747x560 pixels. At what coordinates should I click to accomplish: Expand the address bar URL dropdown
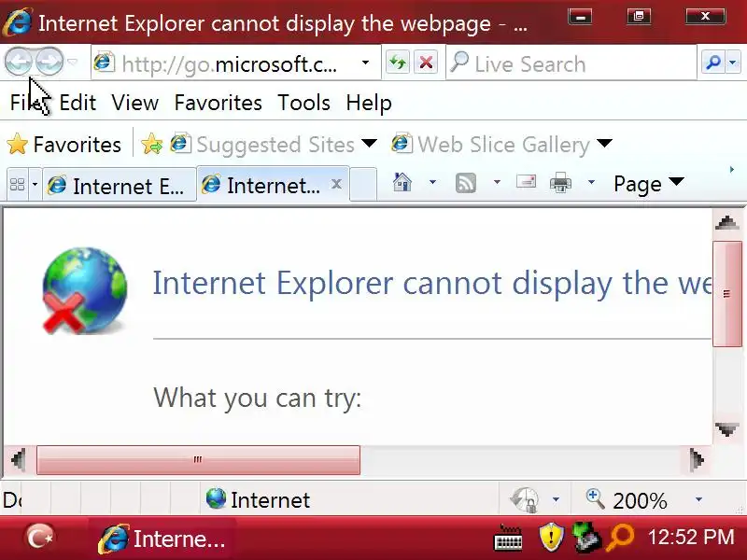(x=365, y=63)
